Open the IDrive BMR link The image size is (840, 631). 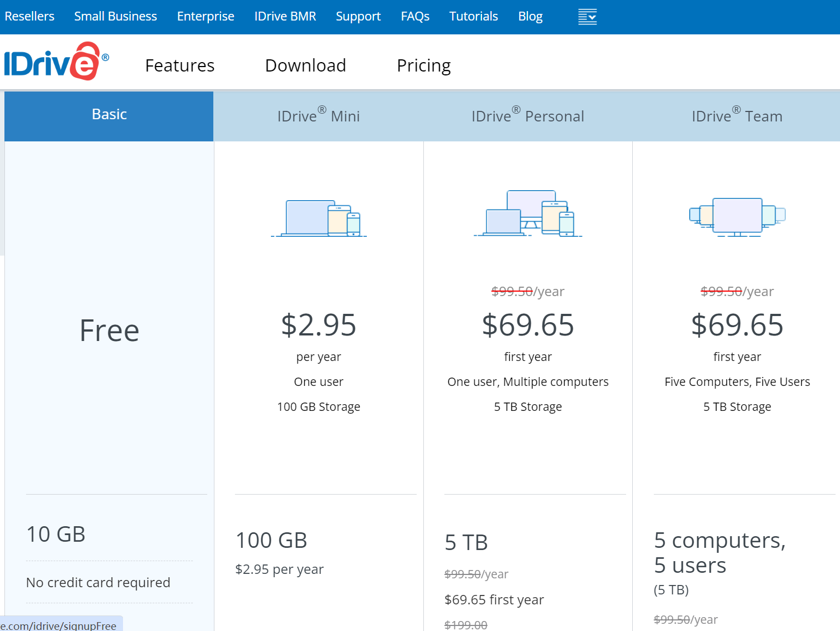coord(285,17)
